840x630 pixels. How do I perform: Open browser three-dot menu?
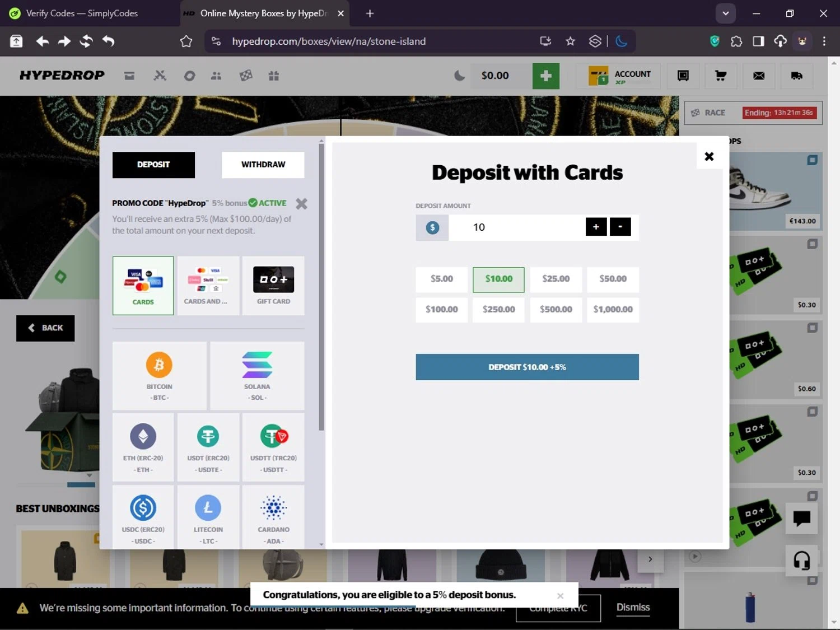(x=824, y=41)
